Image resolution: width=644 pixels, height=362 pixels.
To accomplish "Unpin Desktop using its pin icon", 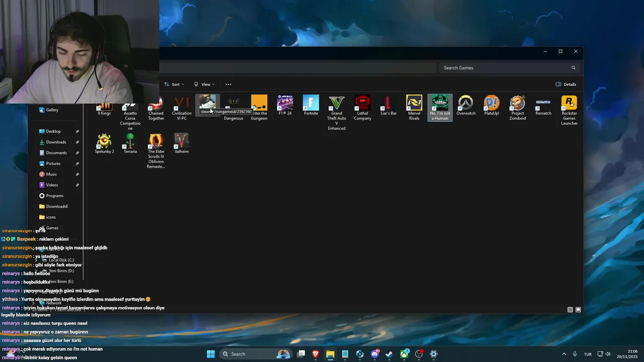I will click(77, 131).
